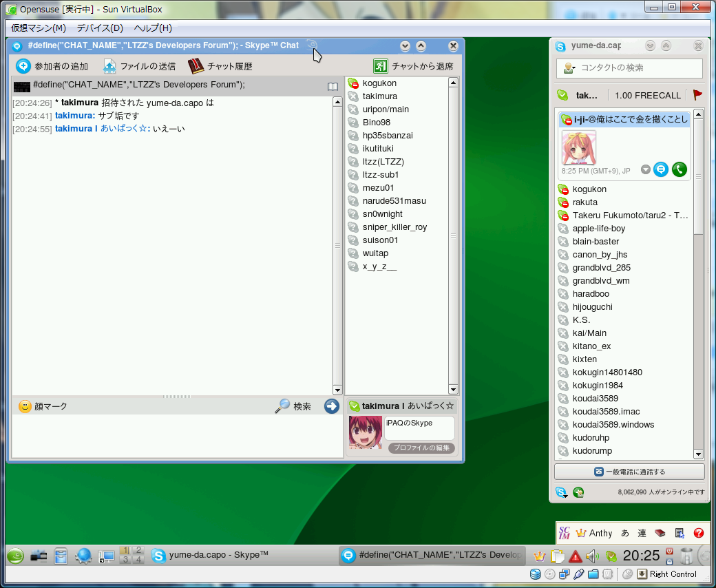The image size is (716, 588).
Task: Open Anthy input method selector
Action: (x=595, y=533)
